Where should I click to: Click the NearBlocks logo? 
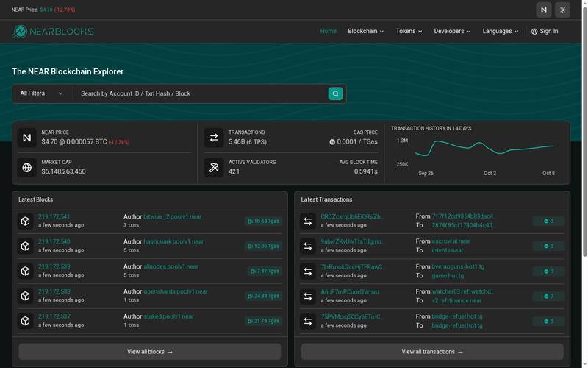(53, 32)
